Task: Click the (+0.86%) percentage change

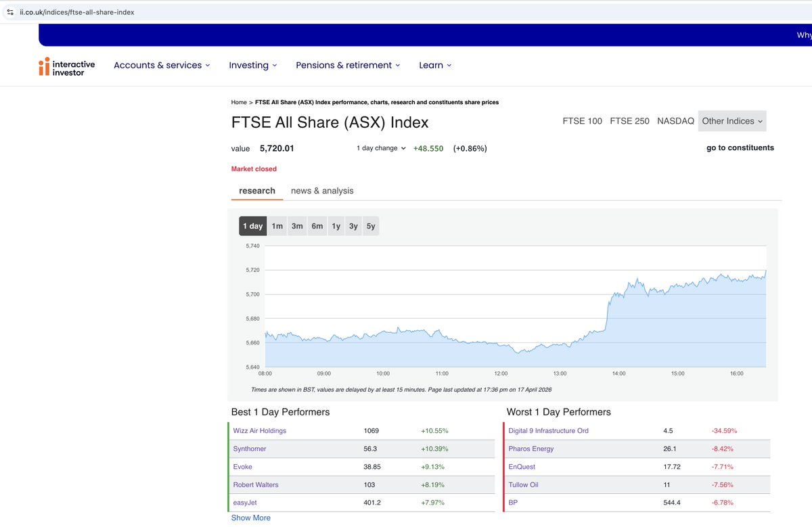Action: (470, 148)
